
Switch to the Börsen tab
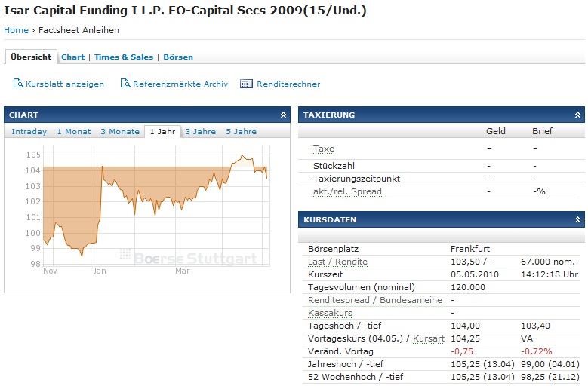point(178,57)
